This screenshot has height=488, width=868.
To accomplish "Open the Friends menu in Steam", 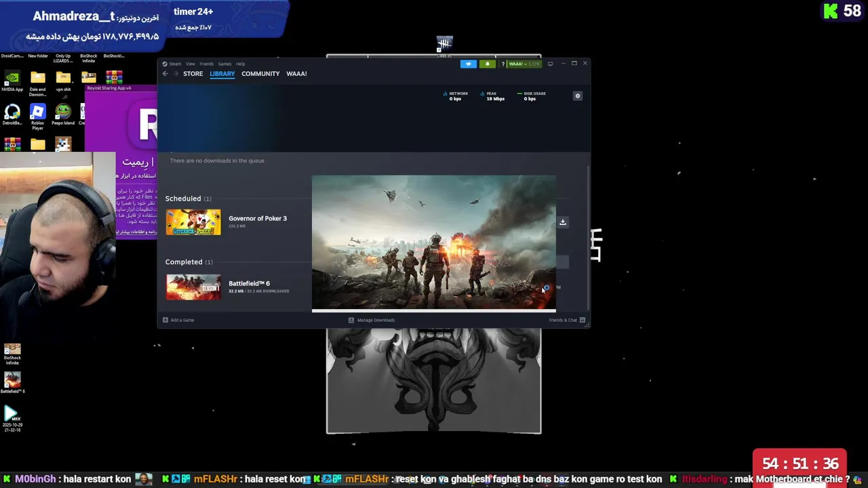I will [206, 64].
